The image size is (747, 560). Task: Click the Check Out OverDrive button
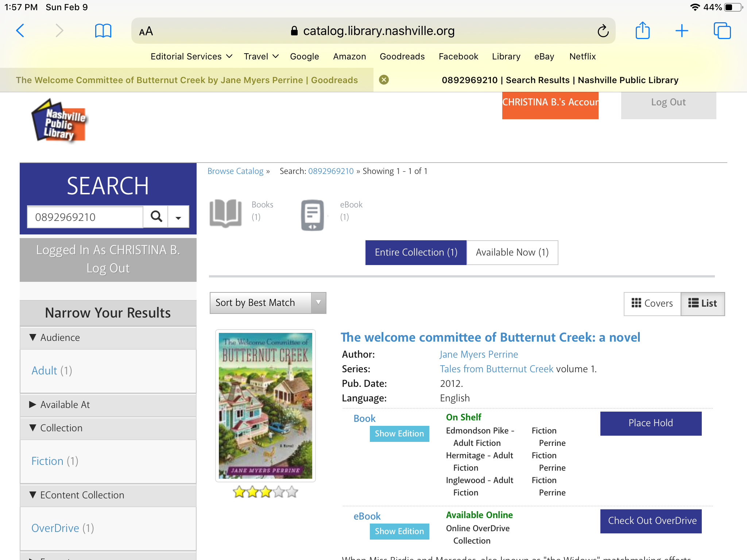point(651,521)
